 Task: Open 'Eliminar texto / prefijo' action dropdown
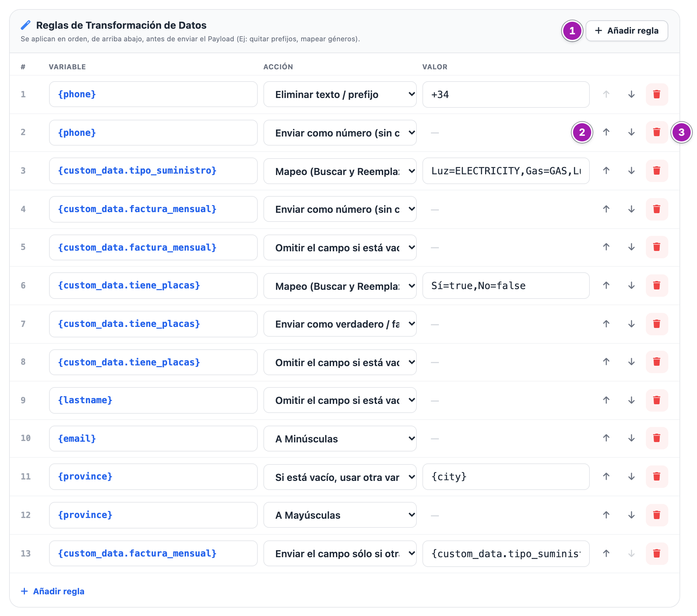point(340,94)
